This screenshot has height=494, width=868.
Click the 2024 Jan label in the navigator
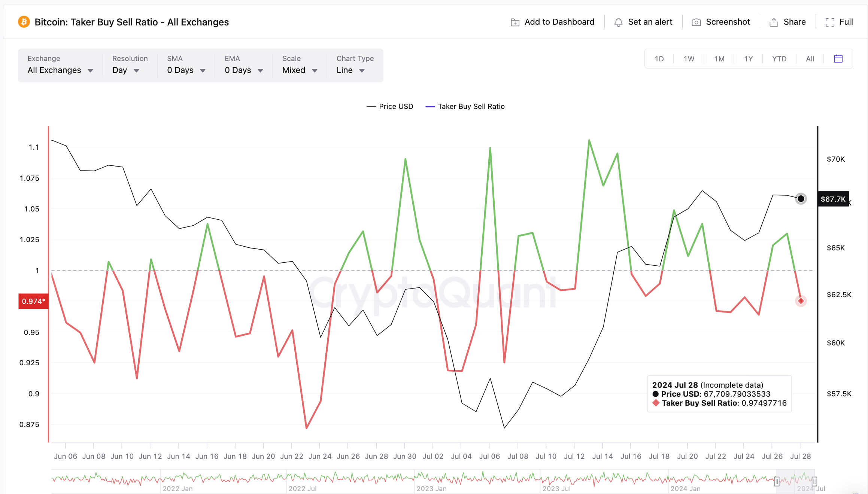coord(685,488)
